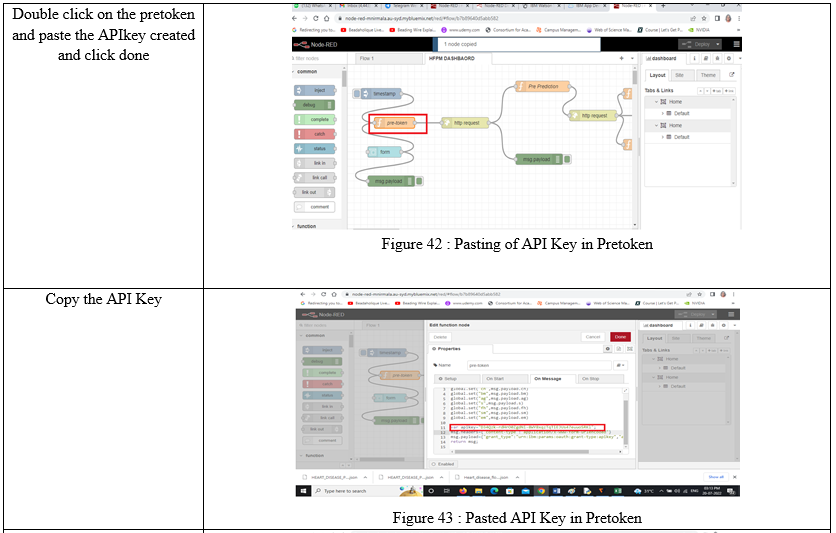836x533 pixels.
Task: Toggle Enabled switch at editor bottom
Action: coord(443,464)
